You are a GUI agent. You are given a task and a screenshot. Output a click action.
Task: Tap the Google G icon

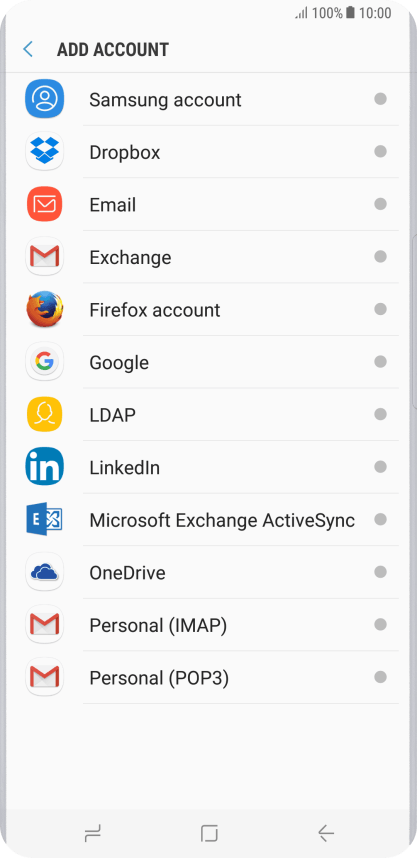(x=44, y=362)
